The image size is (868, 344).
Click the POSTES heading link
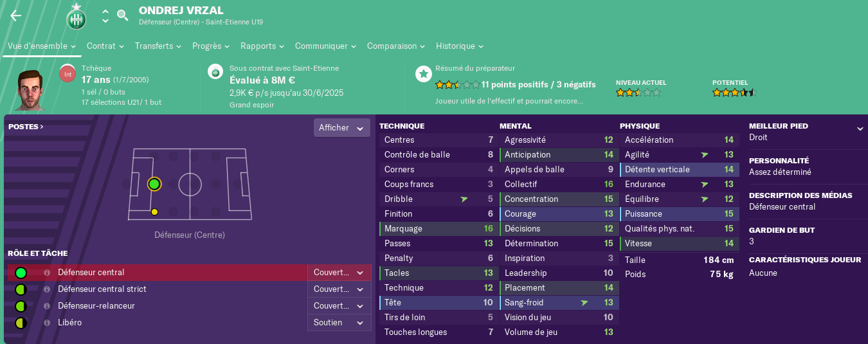pos(26,127)
